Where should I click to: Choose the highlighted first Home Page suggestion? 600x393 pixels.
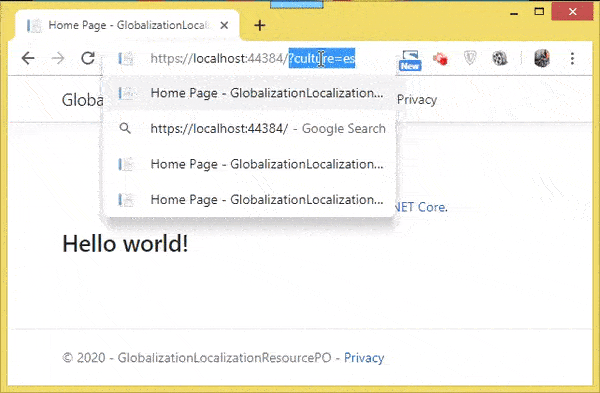click(x=249, y=93)
